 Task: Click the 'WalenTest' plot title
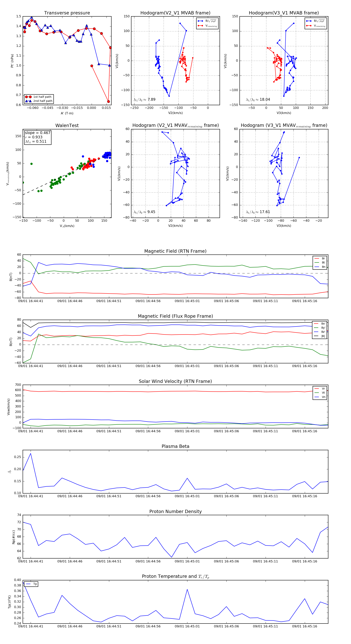[x=67, y=125]
